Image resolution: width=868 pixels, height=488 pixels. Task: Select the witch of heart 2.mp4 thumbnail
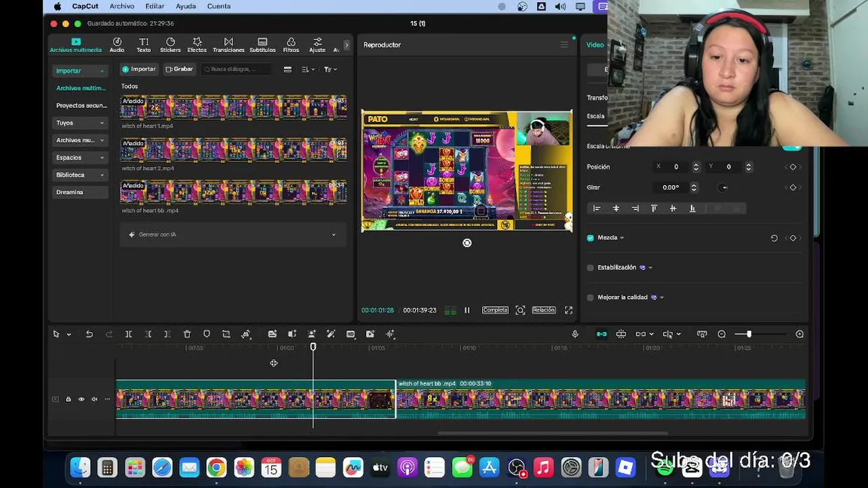[233, 150]
